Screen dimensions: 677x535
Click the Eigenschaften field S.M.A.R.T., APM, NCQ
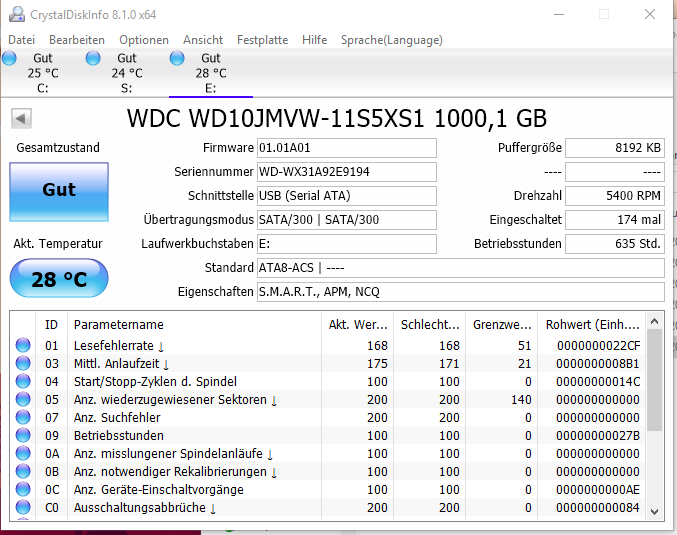pos(461,292)
